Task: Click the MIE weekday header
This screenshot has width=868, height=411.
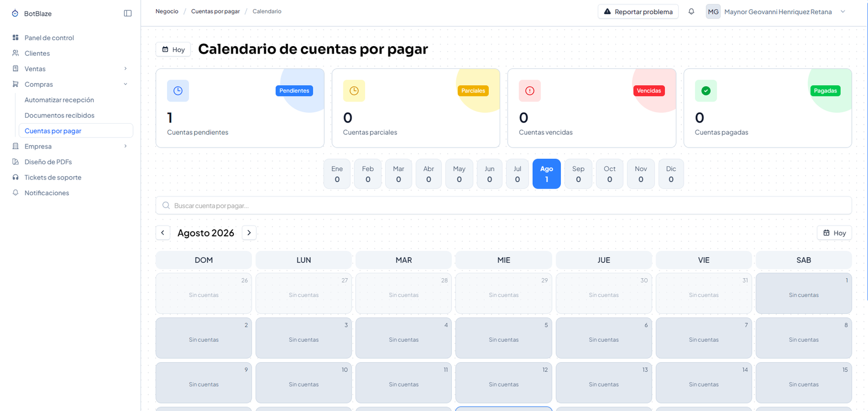Action: click(x=503, y=260)
